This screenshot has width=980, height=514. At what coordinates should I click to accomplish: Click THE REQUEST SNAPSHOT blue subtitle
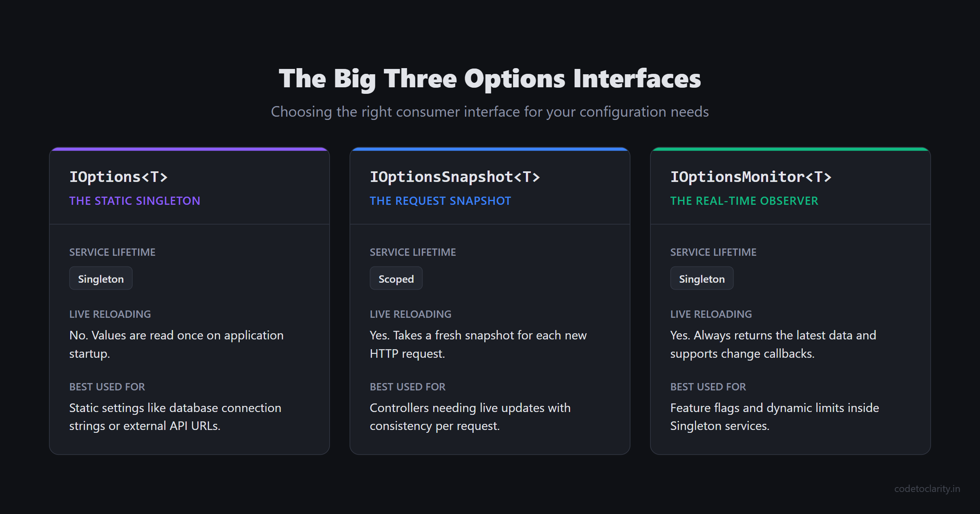[440, 201]
